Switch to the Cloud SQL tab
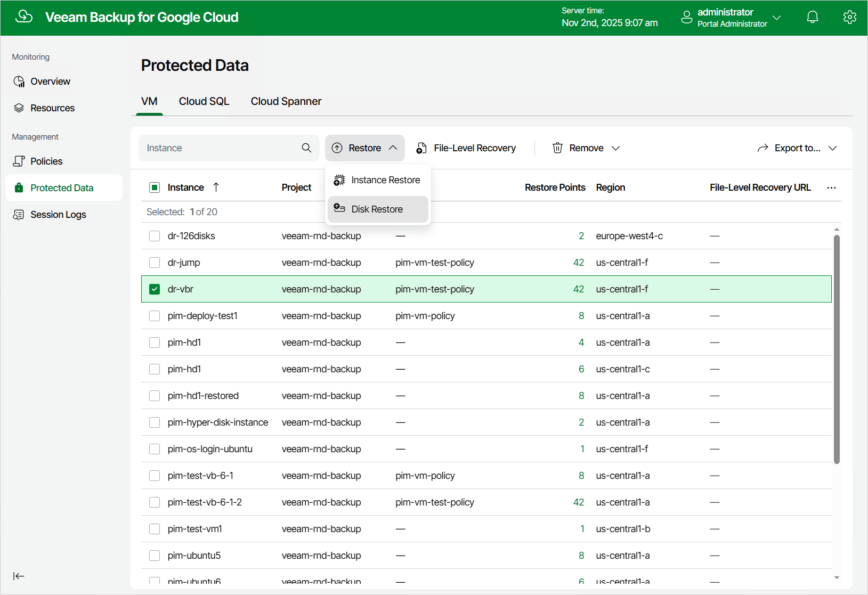868x595 pixels. 204,101
